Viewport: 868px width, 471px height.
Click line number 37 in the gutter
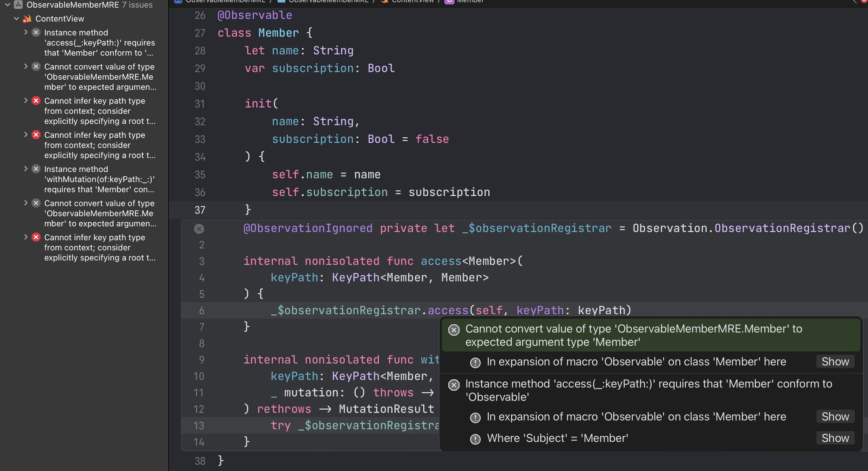click(x=200, y=210)
